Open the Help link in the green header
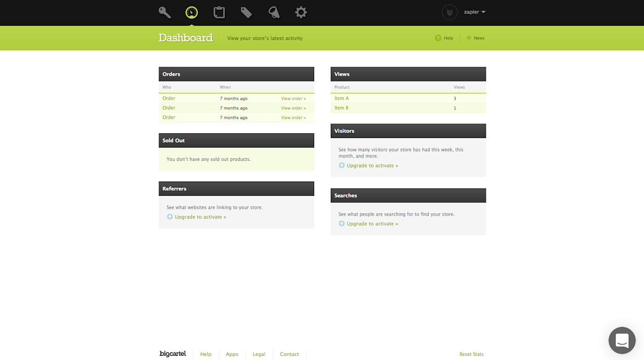This screenshot has width=644, height=360. (448, 38)
